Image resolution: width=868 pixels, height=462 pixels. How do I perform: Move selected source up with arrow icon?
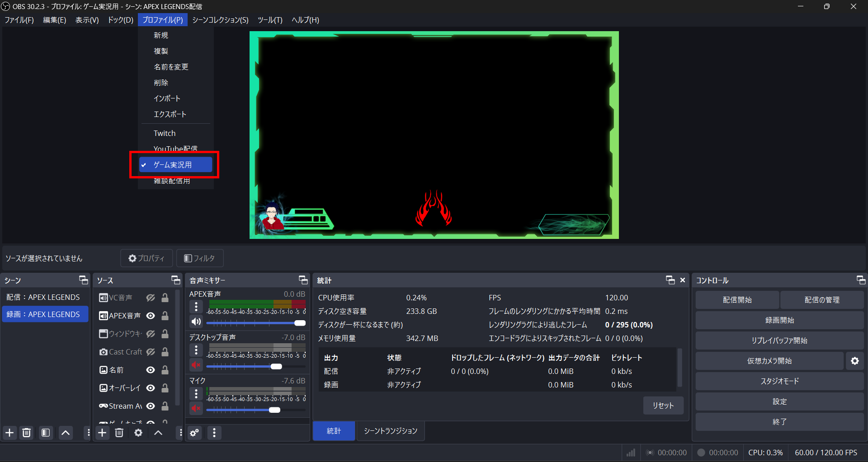158,433
